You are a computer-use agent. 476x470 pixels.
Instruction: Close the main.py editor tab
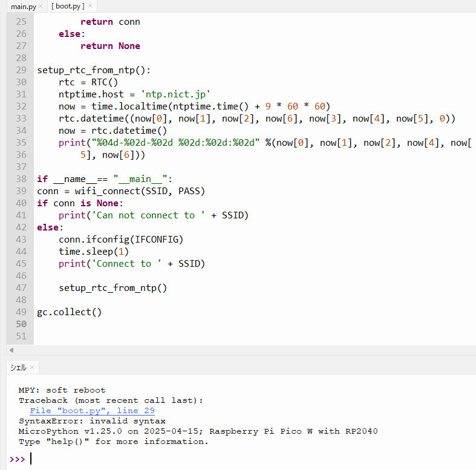tap(41, 6)
